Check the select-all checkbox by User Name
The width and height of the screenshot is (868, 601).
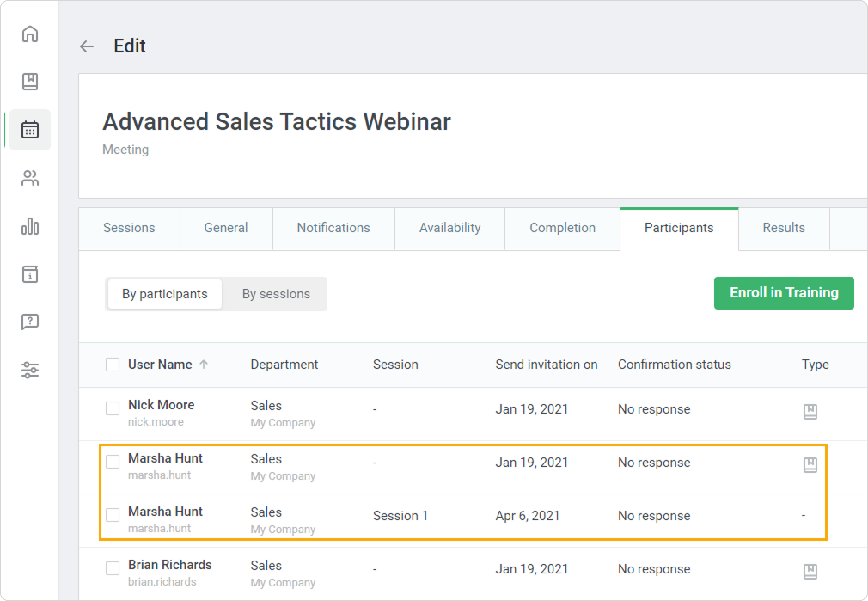[x=113, y=365]
